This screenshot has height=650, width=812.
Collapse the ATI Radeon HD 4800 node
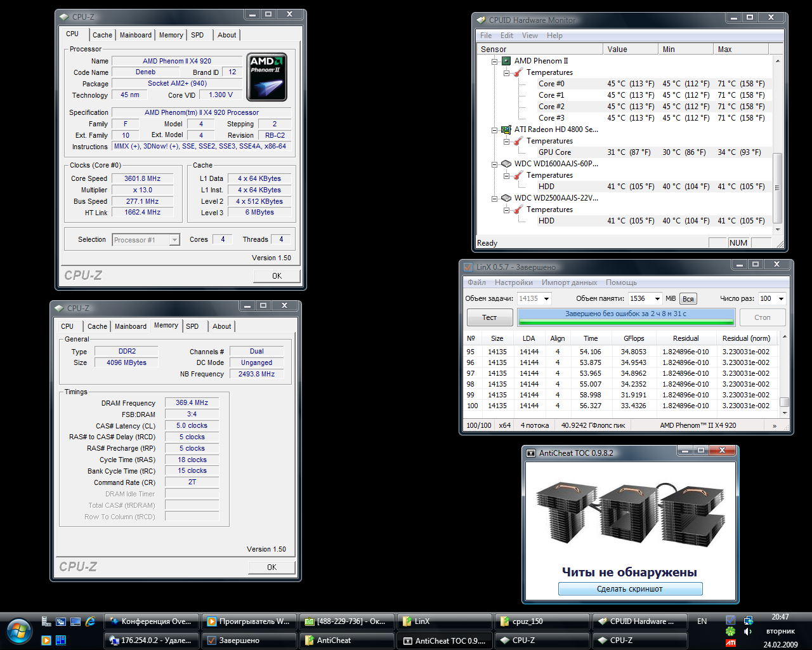tap(495, 130)
